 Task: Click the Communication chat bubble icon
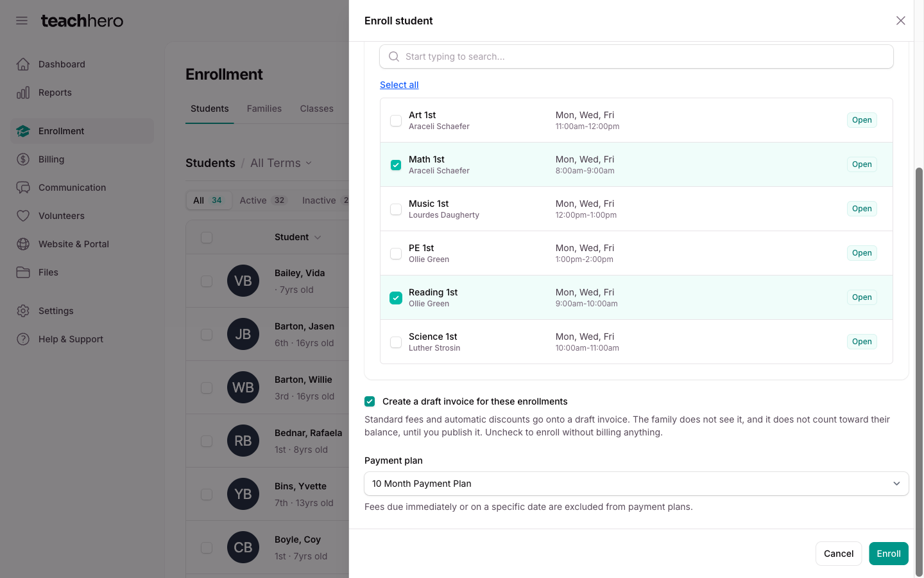23,188
